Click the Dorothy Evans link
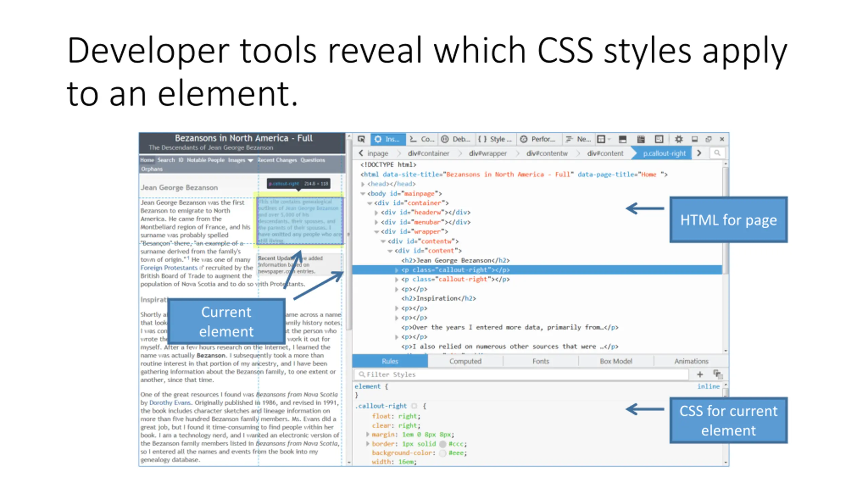The width and height of the screenshot is (868, 488). click(x=170, y=403)
